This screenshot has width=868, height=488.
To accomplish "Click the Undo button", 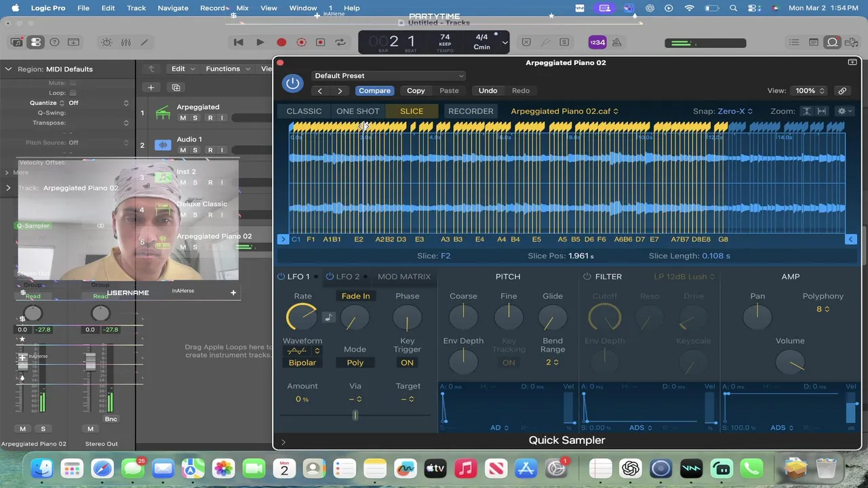I will tap(488, 91).
